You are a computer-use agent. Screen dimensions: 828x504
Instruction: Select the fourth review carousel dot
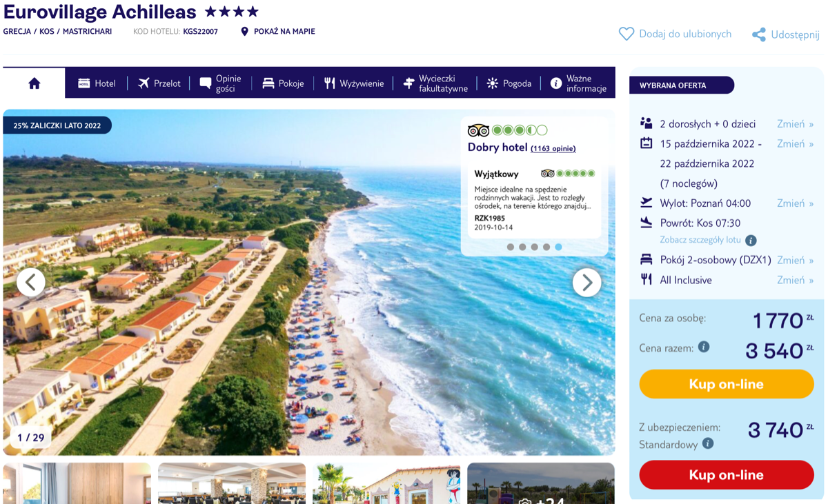546,247
